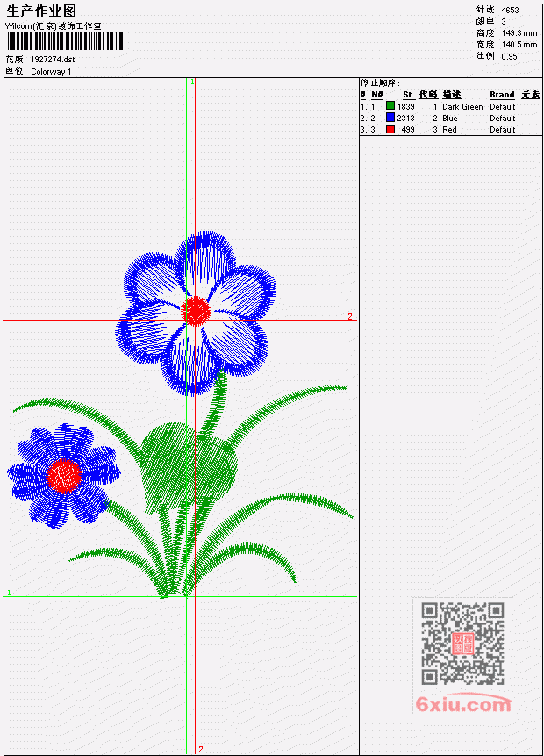
Task: Click the barcode under the studio name
Action: 65,41
